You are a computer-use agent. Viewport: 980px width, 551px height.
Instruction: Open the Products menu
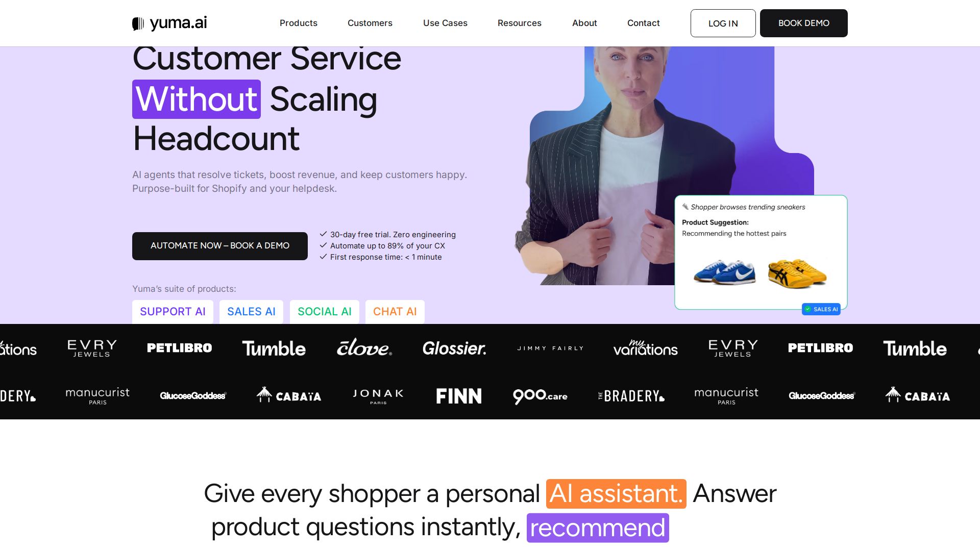click(x=299, y=23)
